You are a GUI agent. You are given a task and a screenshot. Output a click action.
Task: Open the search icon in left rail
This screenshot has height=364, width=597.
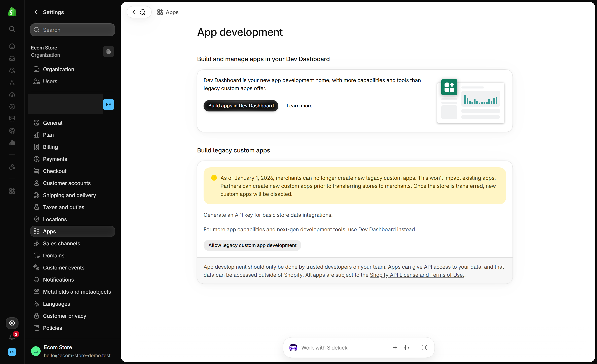point(12,29)
